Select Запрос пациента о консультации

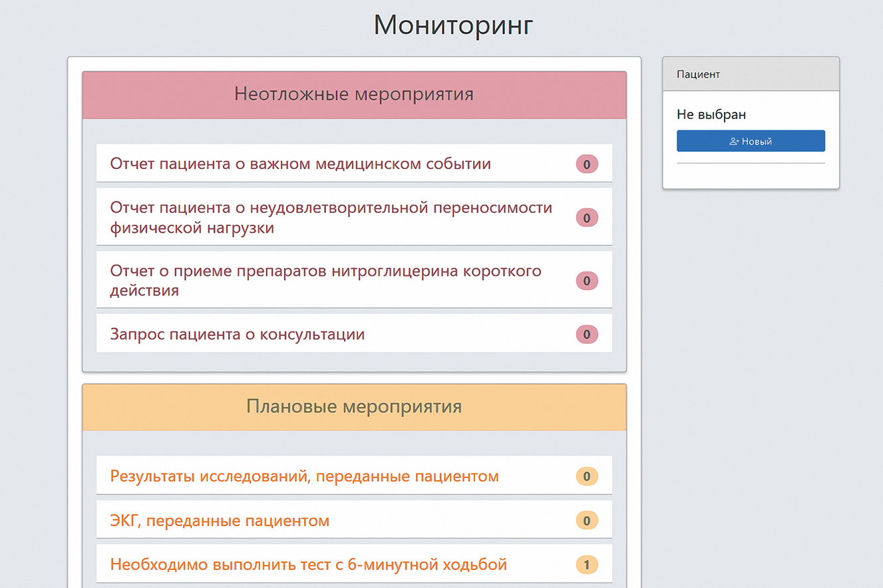point(237,334)
